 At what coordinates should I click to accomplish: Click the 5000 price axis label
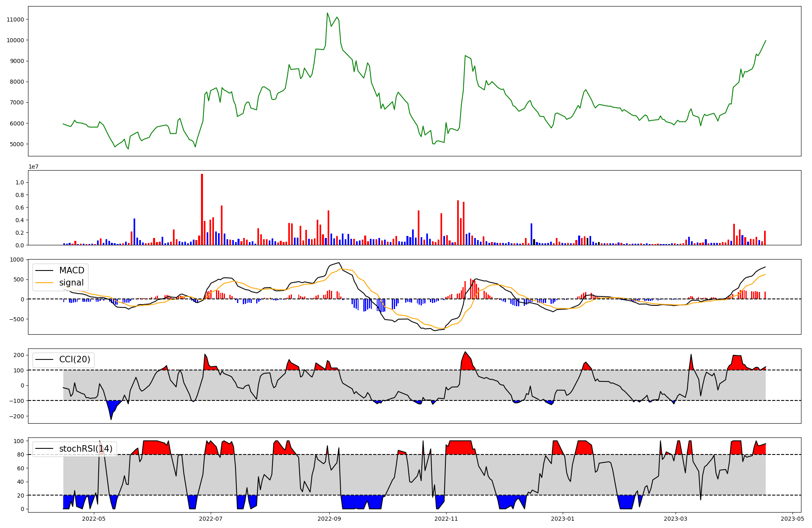point(17,144)
